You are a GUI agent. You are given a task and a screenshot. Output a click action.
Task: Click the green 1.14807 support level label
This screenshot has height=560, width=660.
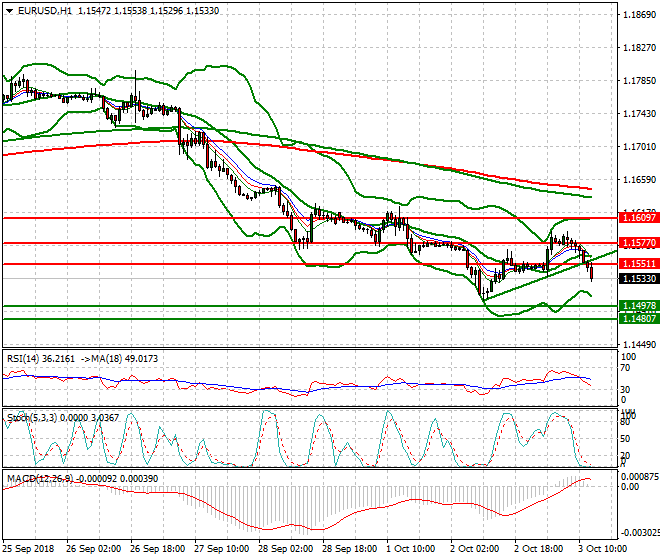pyautogui.click(x=639, y=319)
